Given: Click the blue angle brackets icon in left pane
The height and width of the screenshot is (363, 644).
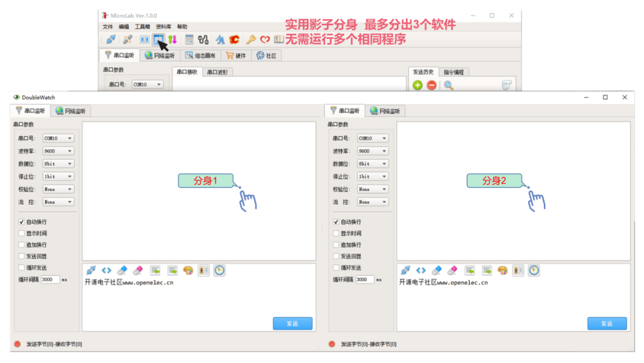Looking at the screenshot, I should click(106, 270).
